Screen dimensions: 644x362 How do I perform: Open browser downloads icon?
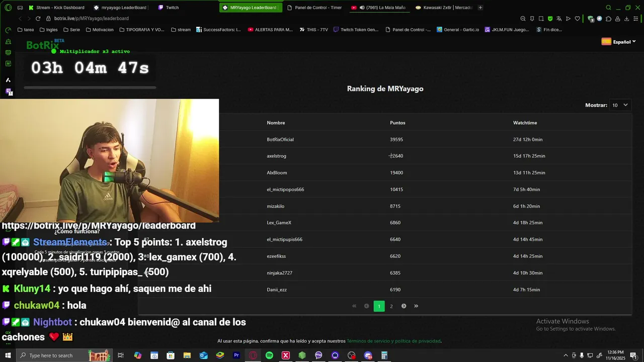626,19
